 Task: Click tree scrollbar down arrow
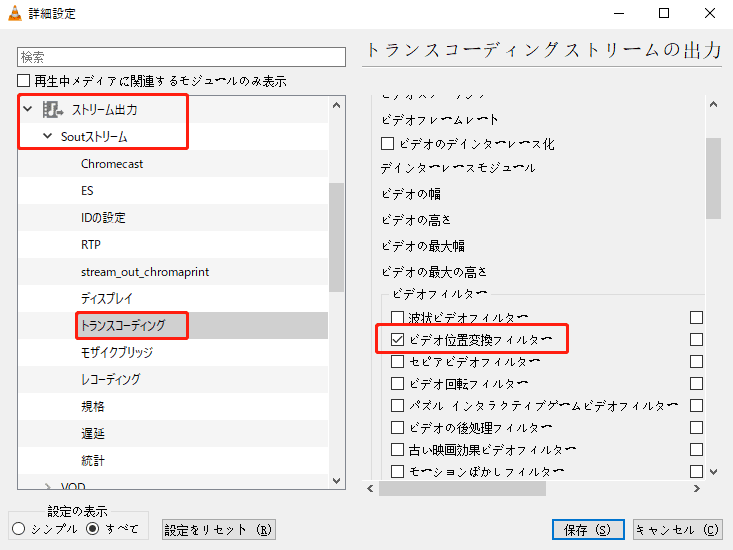(x=337, y=480)
